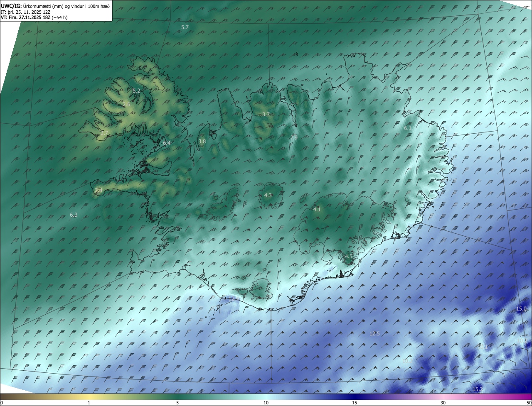
Task: Click the 4.3 value on Hofsjökull
Action: coord(268,195)
